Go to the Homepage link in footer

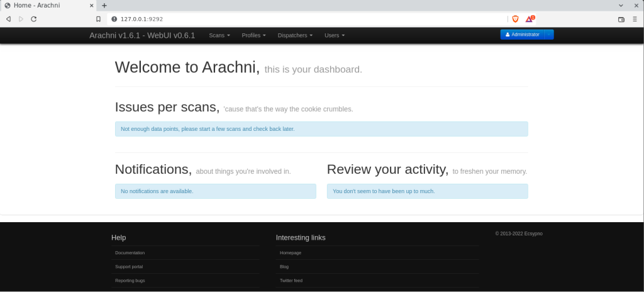point(291,253)
